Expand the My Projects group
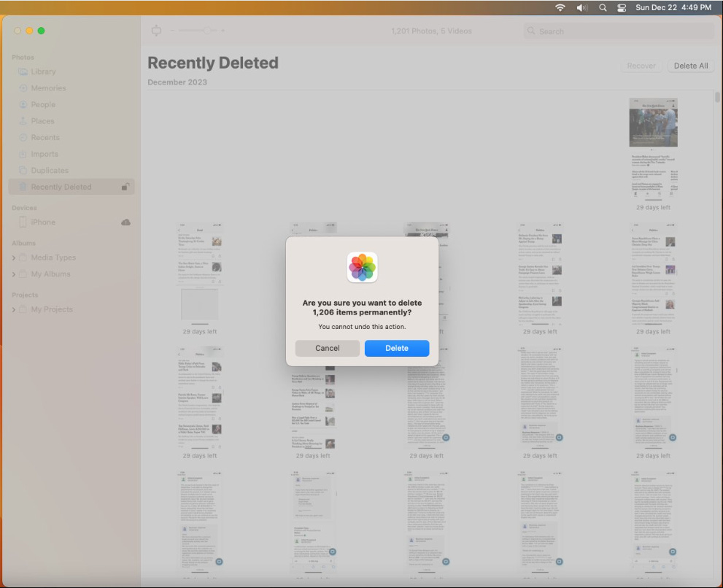 click(x=13, y=309)
